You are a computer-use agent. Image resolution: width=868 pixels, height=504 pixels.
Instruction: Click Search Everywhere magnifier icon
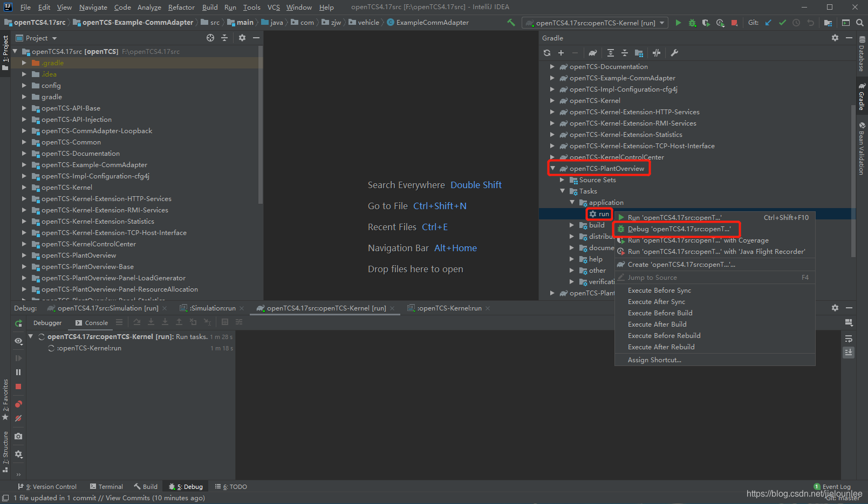coord(860,23)
